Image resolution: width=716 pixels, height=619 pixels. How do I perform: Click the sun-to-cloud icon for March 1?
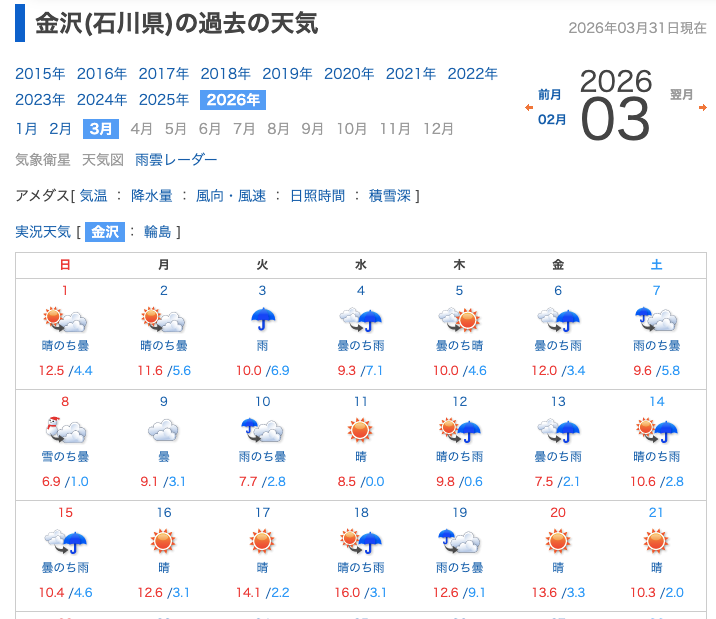click(65, 321)
